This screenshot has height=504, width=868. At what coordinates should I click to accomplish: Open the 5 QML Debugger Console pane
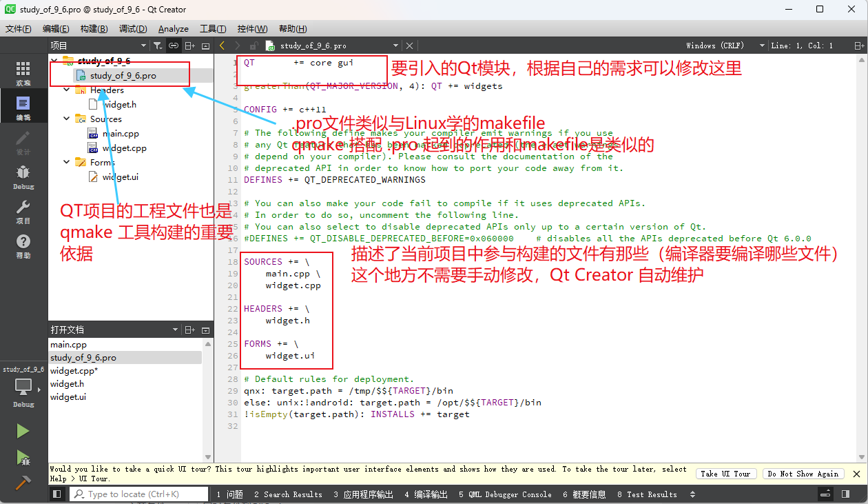click(x=506, y=494)
